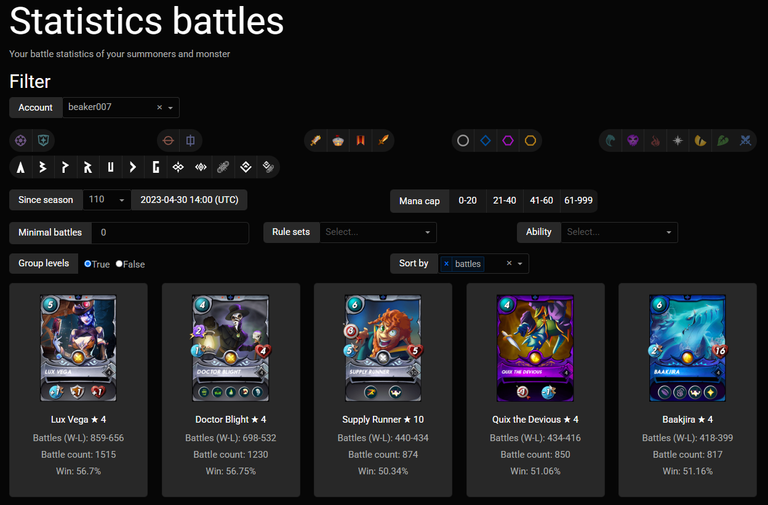Filter by water element wave icon

[610, 141]
